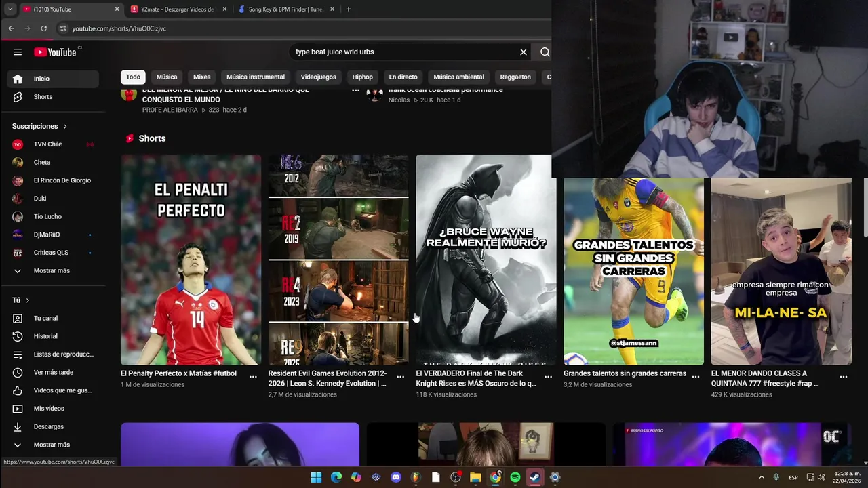Select the En directo chip
868x488 pixels.
pyautogui.click(x=403, y=77)
